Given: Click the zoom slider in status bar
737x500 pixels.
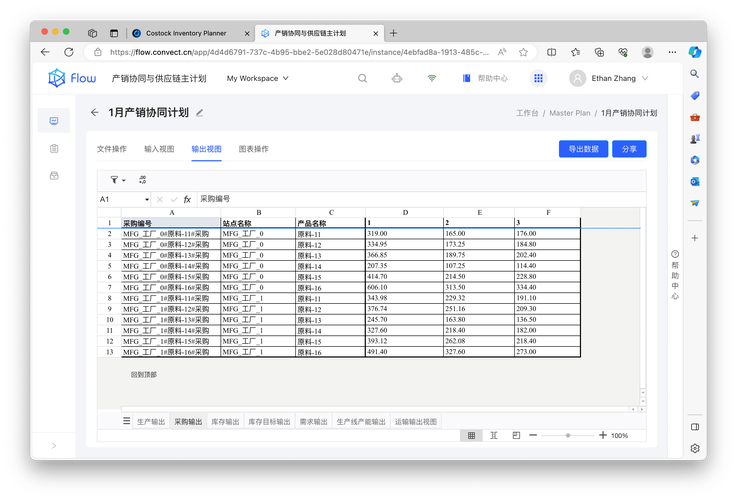Looking at the screenshot, I should click(x=567, y=436).
